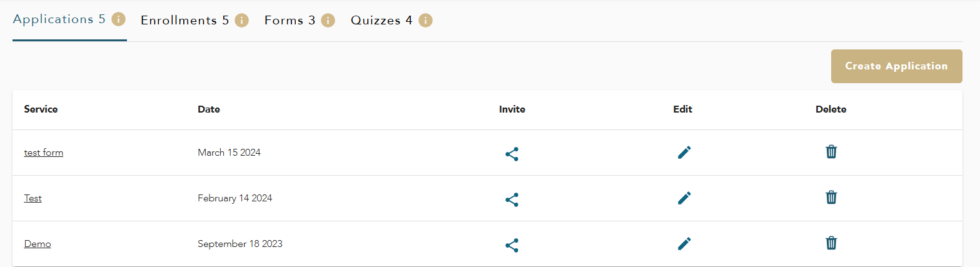Click the trash icon for Test row

pyautogui.click(x=831, y=197)
